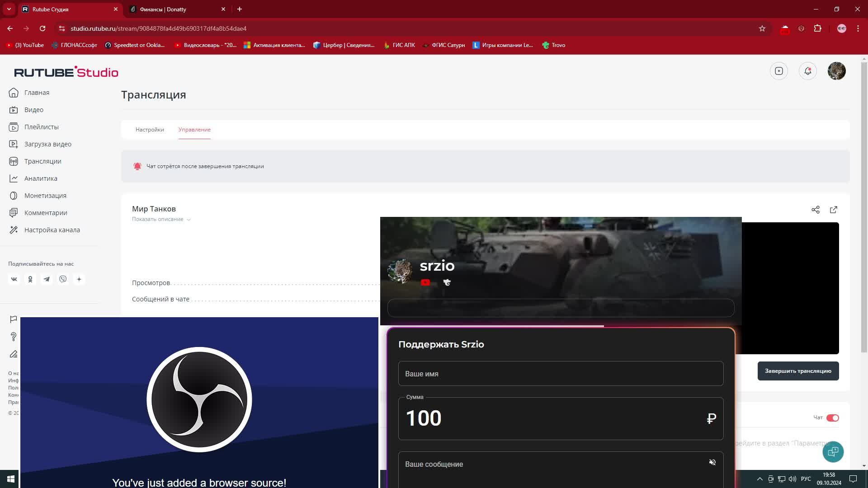Image resolution: width=868 pixels, height=488 pixels.
Task: Open the support chat bubble icon
Action: [x=833, y=451]
